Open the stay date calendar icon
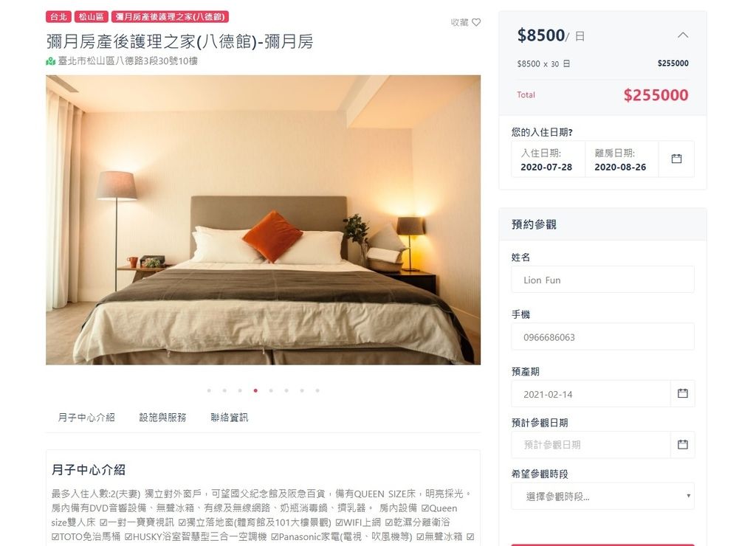Viewport: 756px width, 546px height. pos(676,159)
